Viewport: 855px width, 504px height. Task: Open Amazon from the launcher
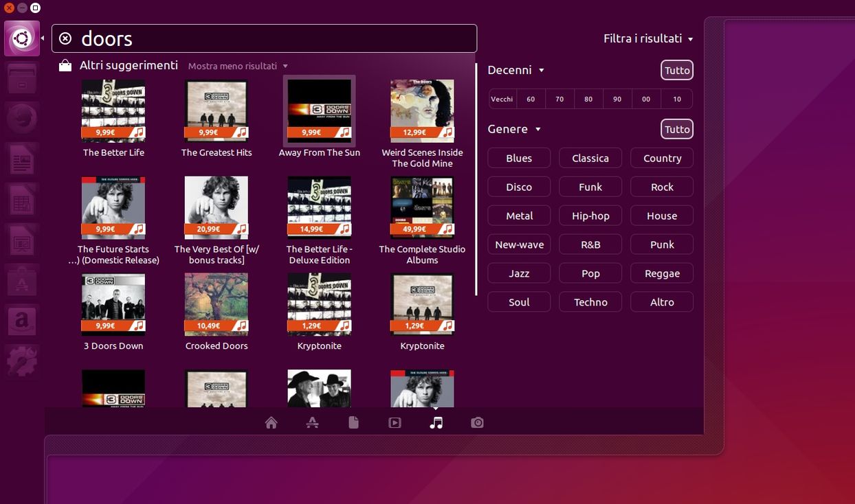(x=22, y=321)
